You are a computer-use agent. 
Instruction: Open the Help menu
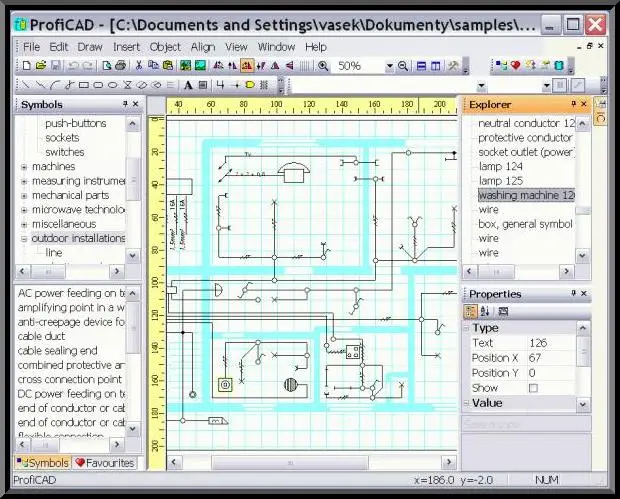tap(316, 47)
